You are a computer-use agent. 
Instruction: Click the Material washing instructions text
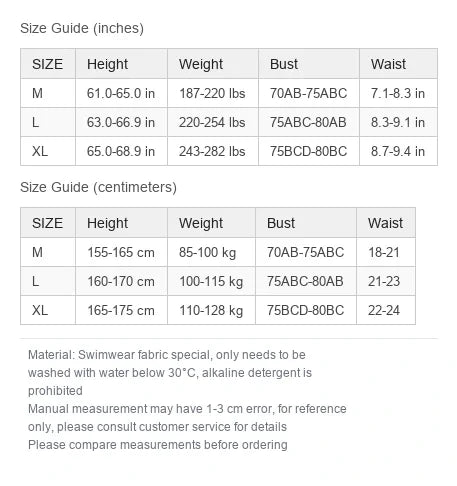pyautogui.click(x=170, y=373)
